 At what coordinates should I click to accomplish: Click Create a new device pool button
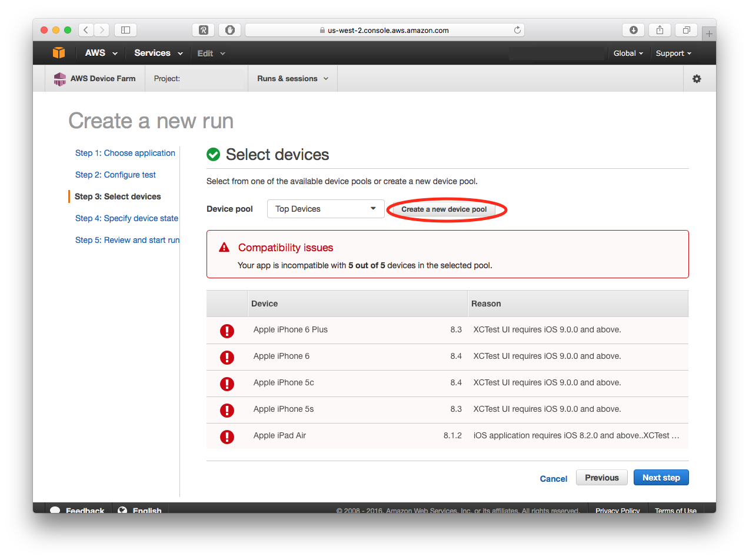pos(444,209)
